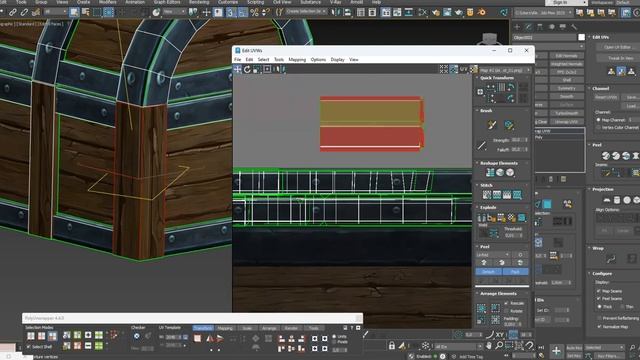Image resolution: width=640 pixels, height=360 pixels.
Task: Open the map texture dropdown in Edit UVWs
Action: pyautogui.click(x=506, y=70)
